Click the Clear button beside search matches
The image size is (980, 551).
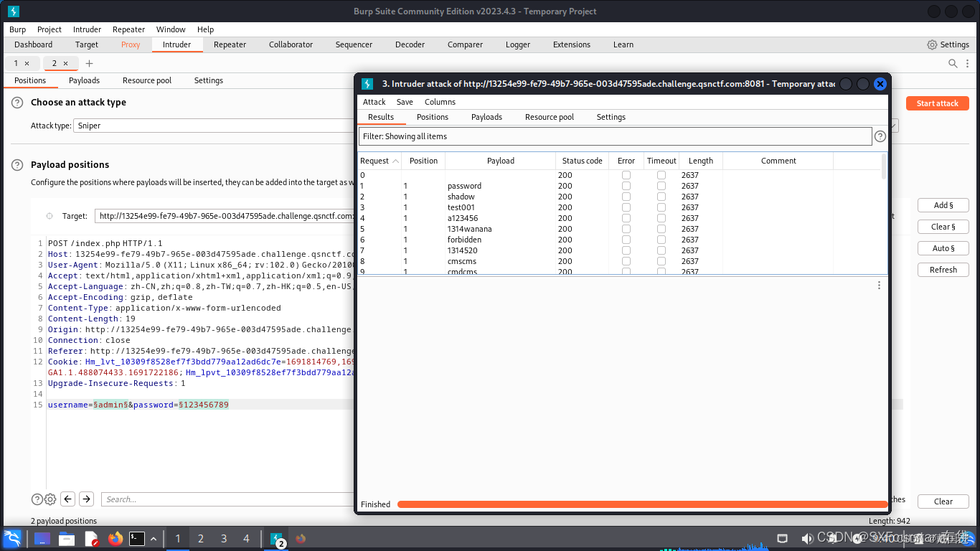[x=943, y=501]
